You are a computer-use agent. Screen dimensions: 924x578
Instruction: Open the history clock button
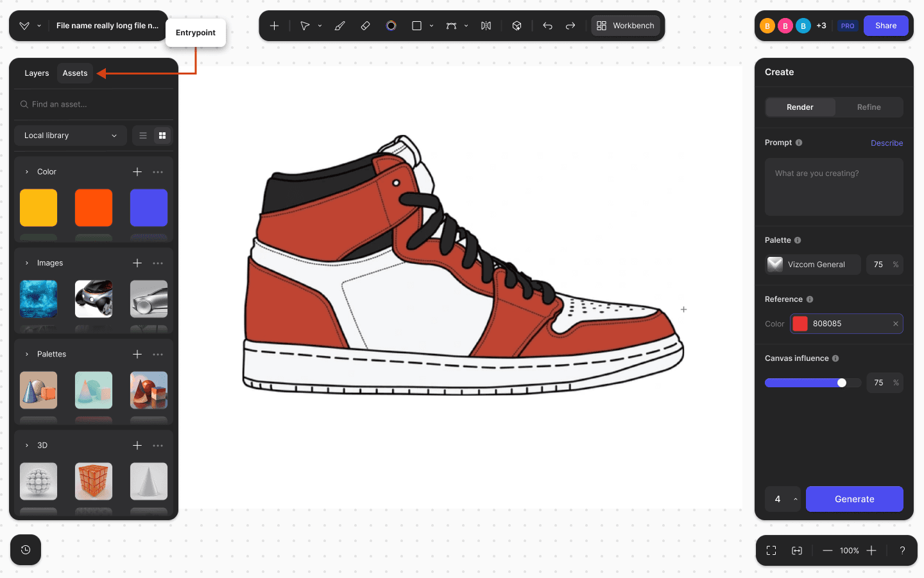(x=26, y=550)
